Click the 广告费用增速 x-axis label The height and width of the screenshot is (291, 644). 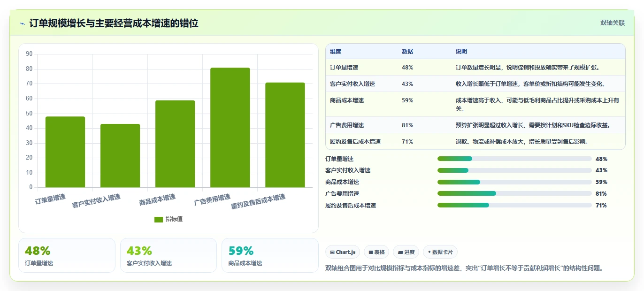(x=212, y=200)
